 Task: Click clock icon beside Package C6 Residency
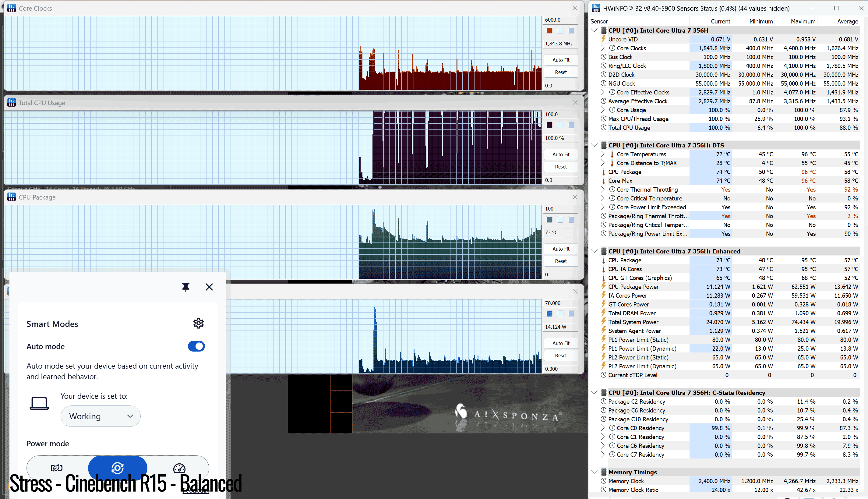pos(604,410)
